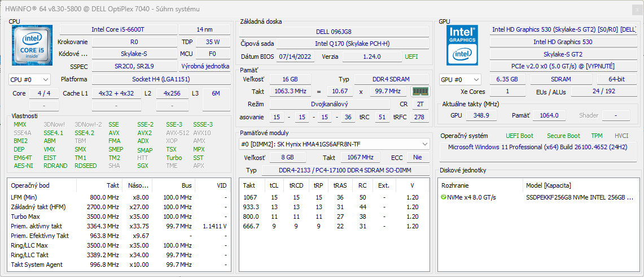Click the Intel Graphics GPU logo
Screen dimensions: 644x277
coord(462,45)
